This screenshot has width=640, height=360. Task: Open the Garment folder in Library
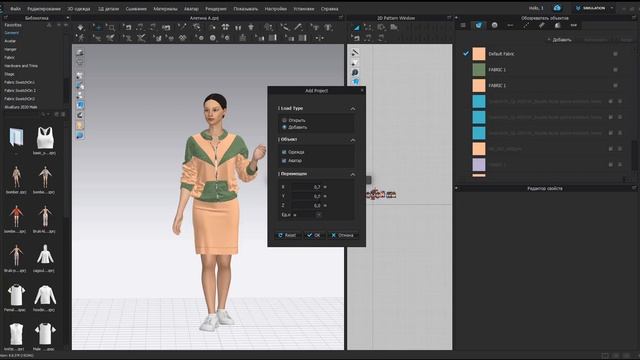click(x=11, y=33)
